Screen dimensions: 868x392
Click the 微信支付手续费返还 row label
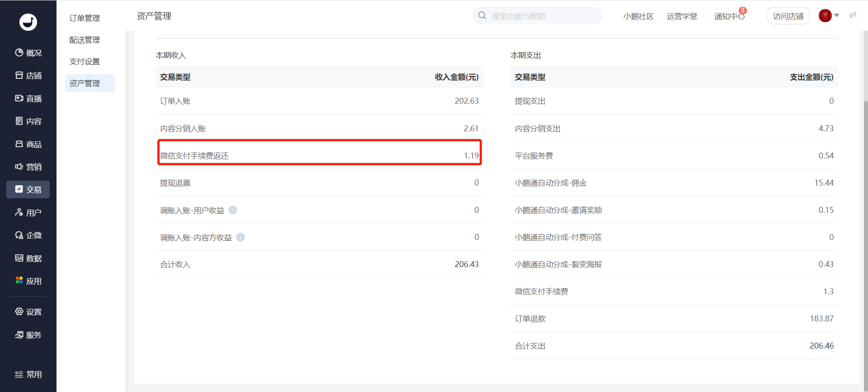(194, 156)
